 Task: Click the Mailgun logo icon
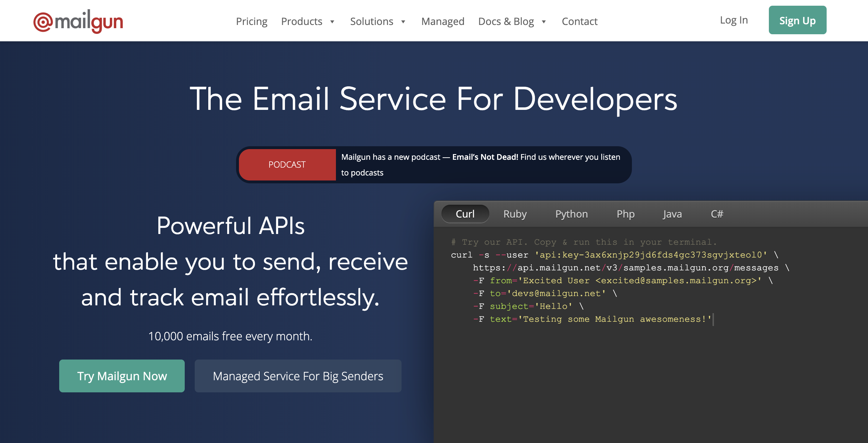click(43, 22)
